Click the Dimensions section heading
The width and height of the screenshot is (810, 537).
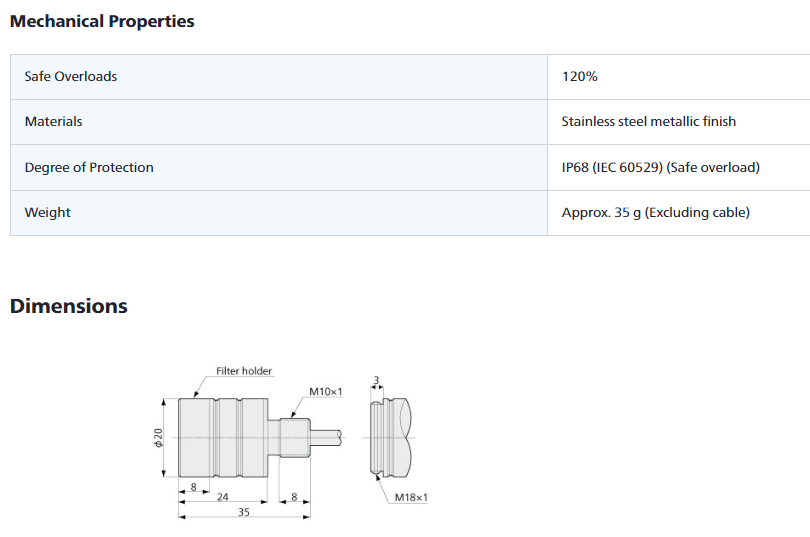coord(69,306)
